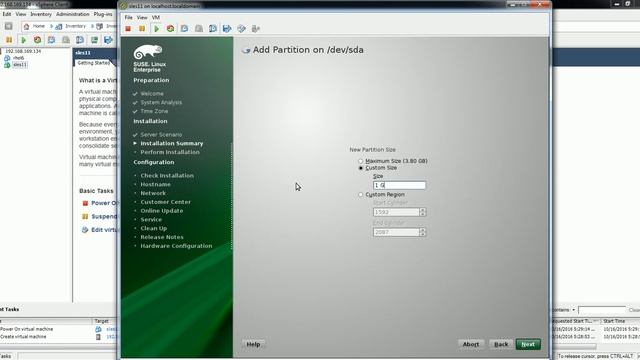The height and width of the screenshot is (360, 640).
Task: Click the Launch Console icon in vSphere Client toolbar
Action: (x=94, y=40)
